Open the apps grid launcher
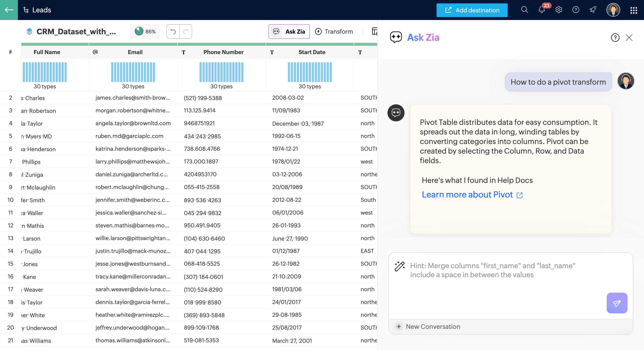Screen dimensions: 644x350 [x=633, y=10]
